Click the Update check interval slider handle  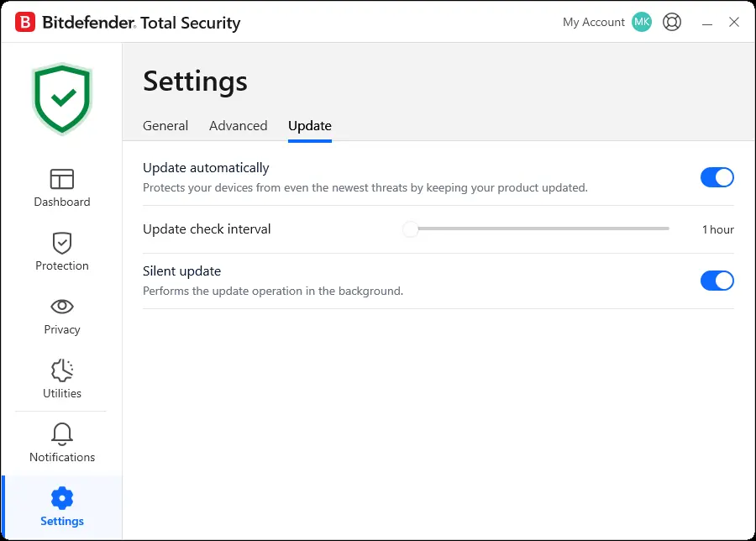click(410, 229)
